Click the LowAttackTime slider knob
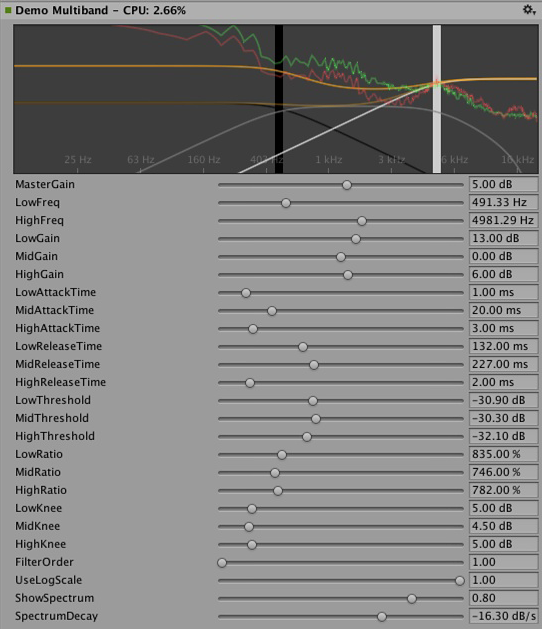 click(246, 293)
